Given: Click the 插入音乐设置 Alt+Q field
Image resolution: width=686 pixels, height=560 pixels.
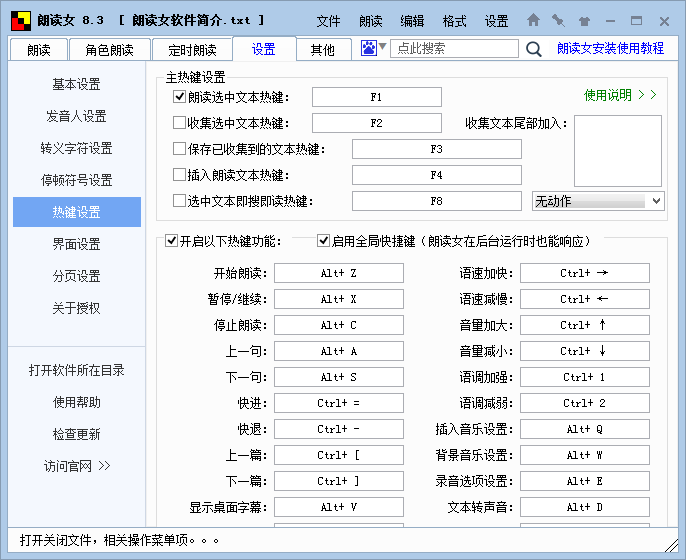Looking at the screenshot, I should (584, 429).
